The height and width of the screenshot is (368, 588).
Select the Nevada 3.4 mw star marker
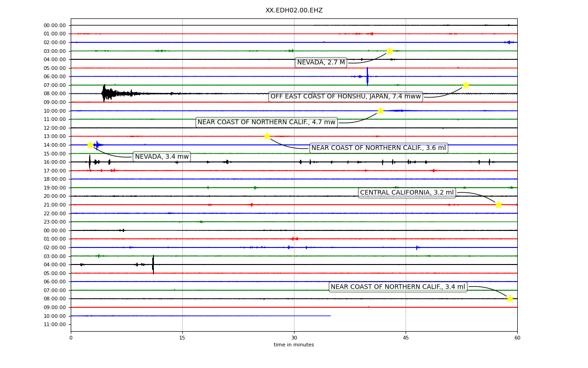(x=90, y=145)
